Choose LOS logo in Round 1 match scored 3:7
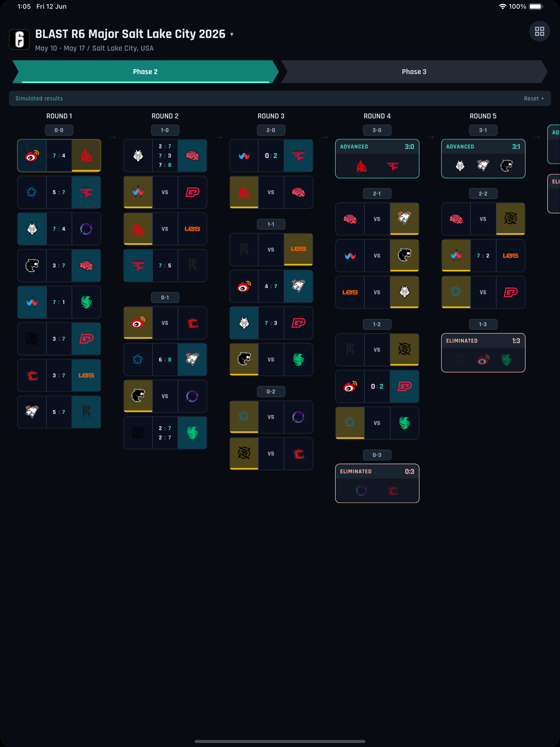560x747 pixels. (86, 375)
